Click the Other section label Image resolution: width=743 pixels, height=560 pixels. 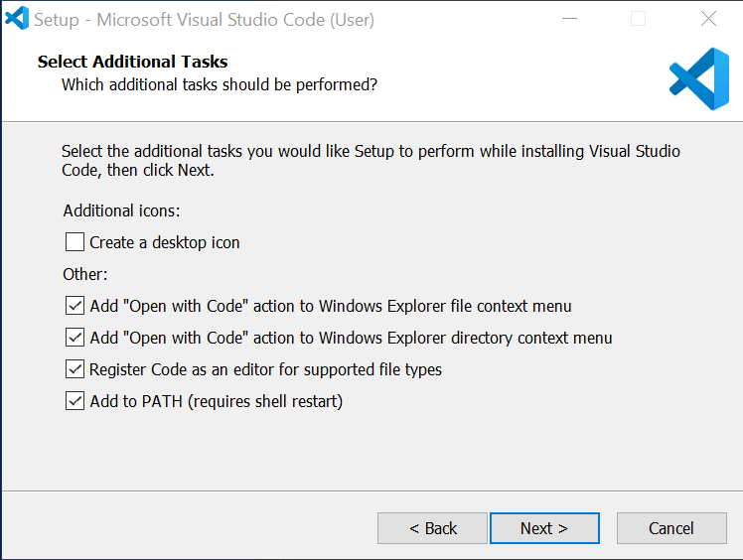[85, 274]
